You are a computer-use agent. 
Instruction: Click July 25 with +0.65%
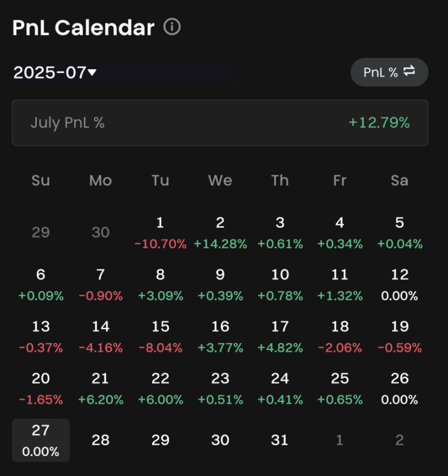pos(339,388)
